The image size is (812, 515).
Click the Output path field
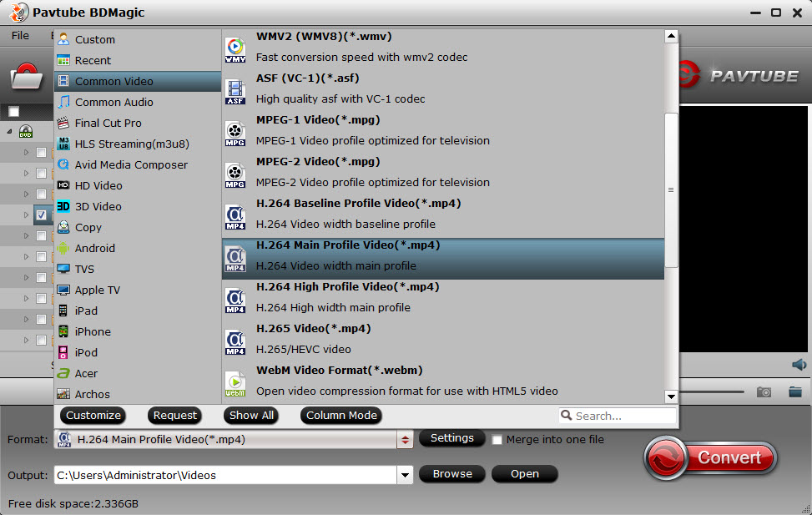pos(226,475)
